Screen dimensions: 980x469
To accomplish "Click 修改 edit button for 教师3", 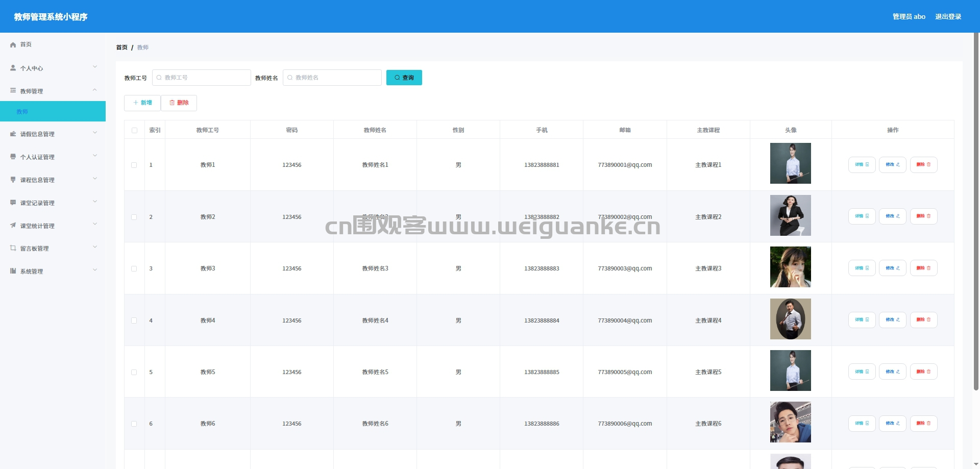I will [x=892, y=268].
